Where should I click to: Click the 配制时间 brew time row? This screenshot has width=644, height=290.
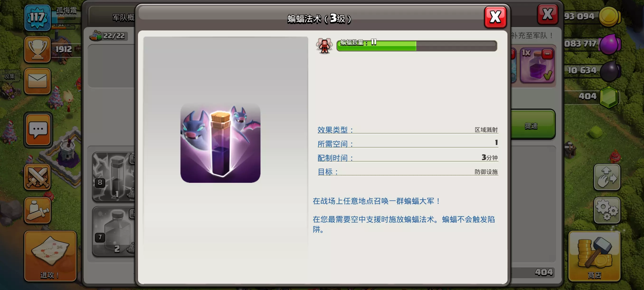[407, 158]
